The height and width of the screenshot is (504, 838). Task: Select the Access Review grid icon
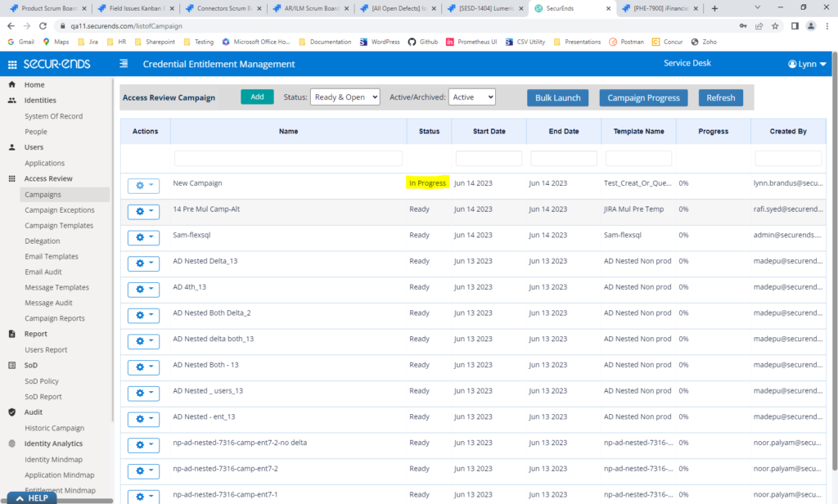(11, 178)
